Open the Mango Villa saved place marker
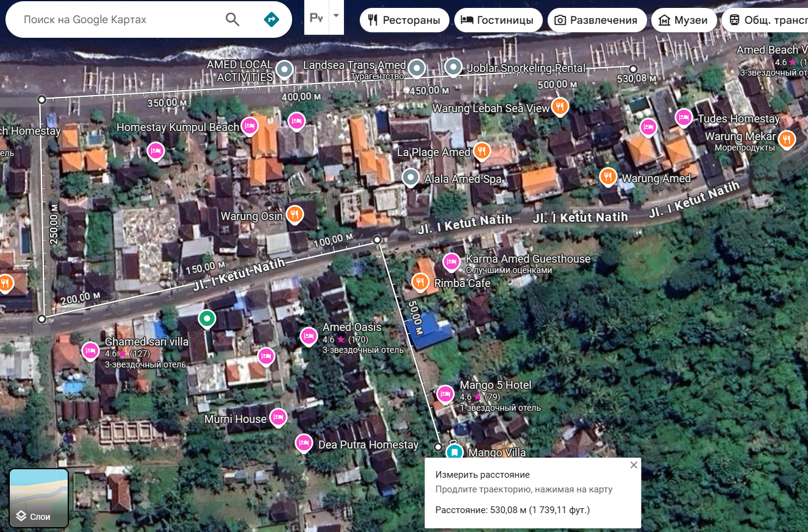 pyautogui.click(x=454, y=452)
